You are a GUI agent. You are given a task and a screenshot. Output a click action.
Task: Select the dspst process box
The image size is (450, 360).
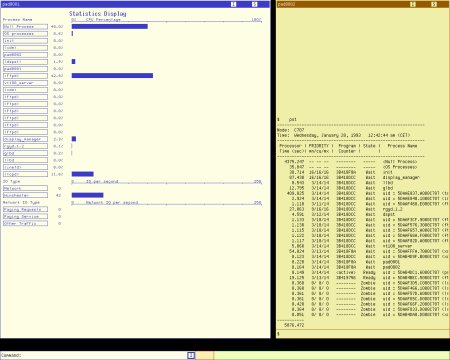(x=25, y=62)
